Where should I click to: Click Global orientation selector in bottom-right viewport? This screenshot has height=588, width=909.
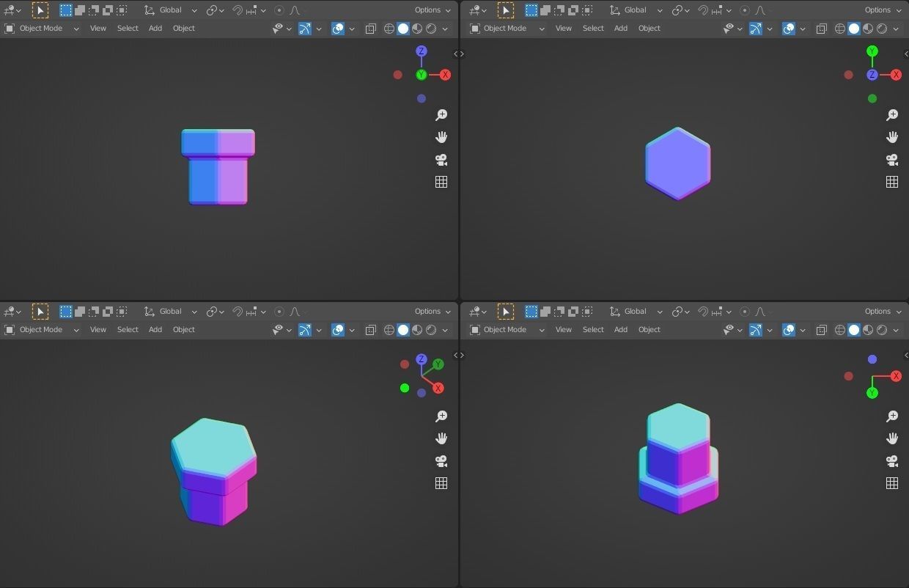(x=636, y=312)
